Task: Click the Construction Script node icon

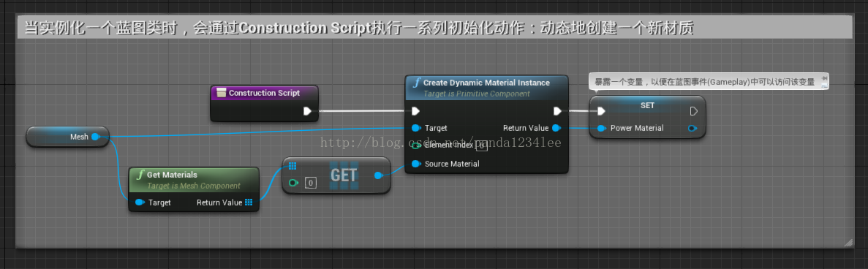Action: click(x=222, y=93)
